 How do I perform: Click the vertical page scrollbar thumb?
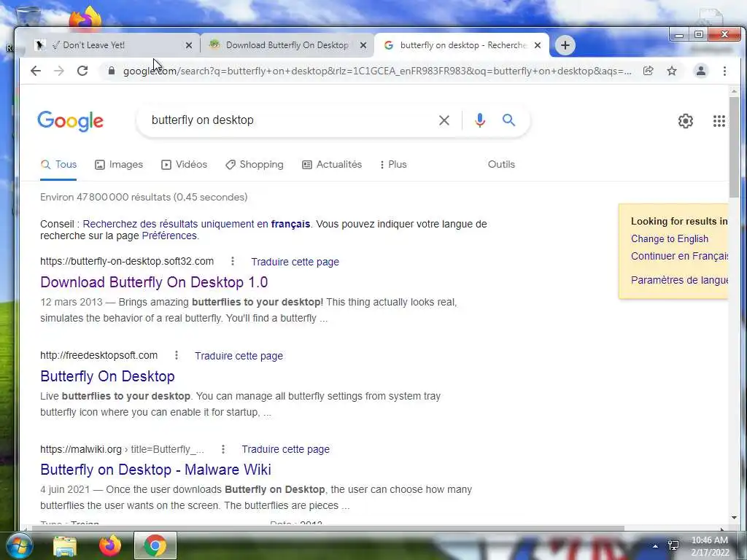tap(734, 147)
